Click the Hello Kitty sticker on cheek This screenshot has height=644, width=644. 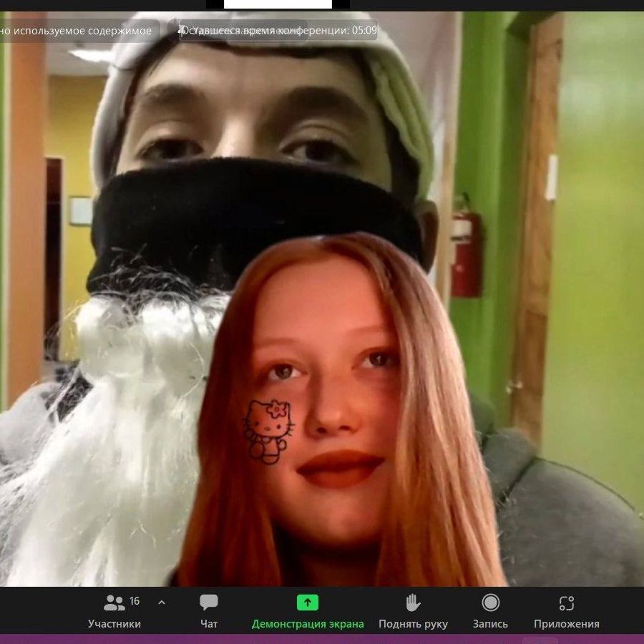click(x=268, y=431)
